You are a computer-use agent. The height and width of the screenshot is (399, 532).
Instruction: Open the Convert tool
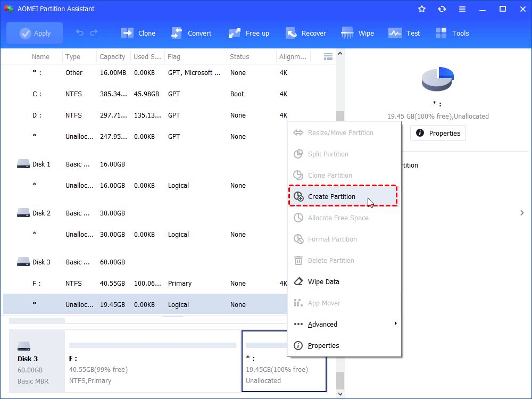(192, 32)
